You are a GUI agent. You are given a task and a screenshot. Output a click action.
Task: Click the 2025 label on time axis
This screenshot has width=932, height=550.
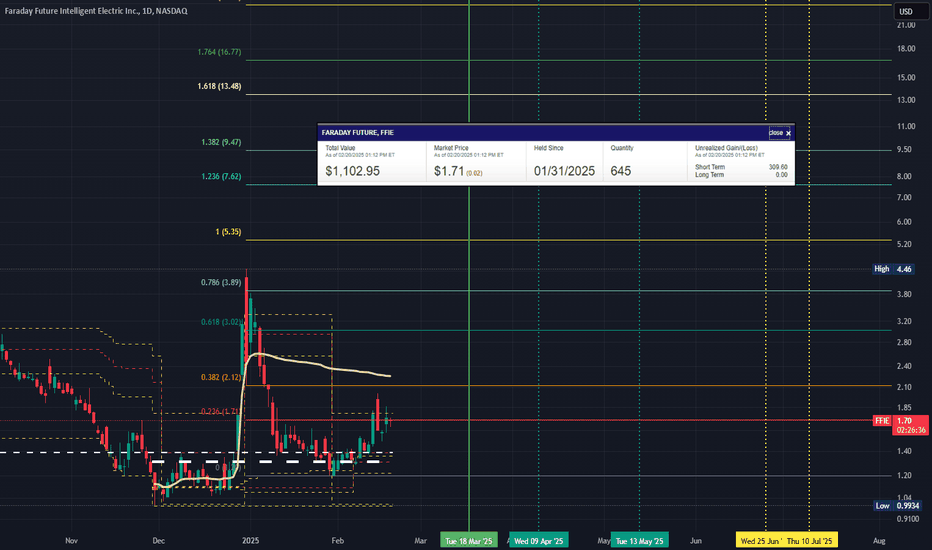point(250,540)
